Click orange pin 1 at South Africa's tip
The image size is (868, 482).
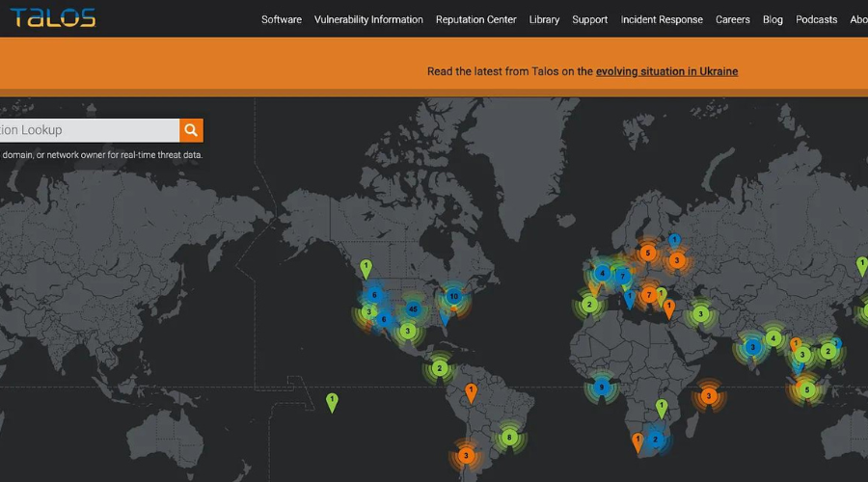pyautogui.click(x=637, y=442)
